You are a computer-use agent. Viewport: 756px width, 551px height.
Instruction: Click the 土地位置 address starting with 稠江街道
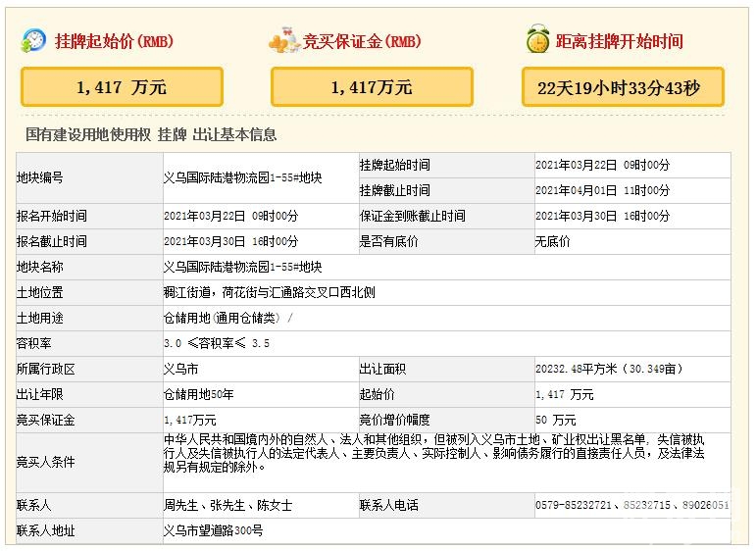269,292
